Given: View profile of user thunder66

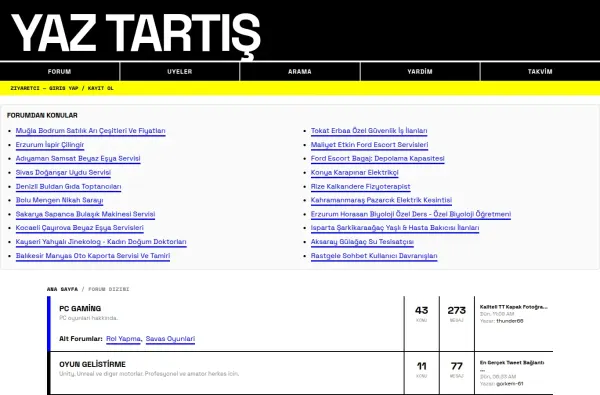Looking at the screenshot, I should click(x=510, y=321).
